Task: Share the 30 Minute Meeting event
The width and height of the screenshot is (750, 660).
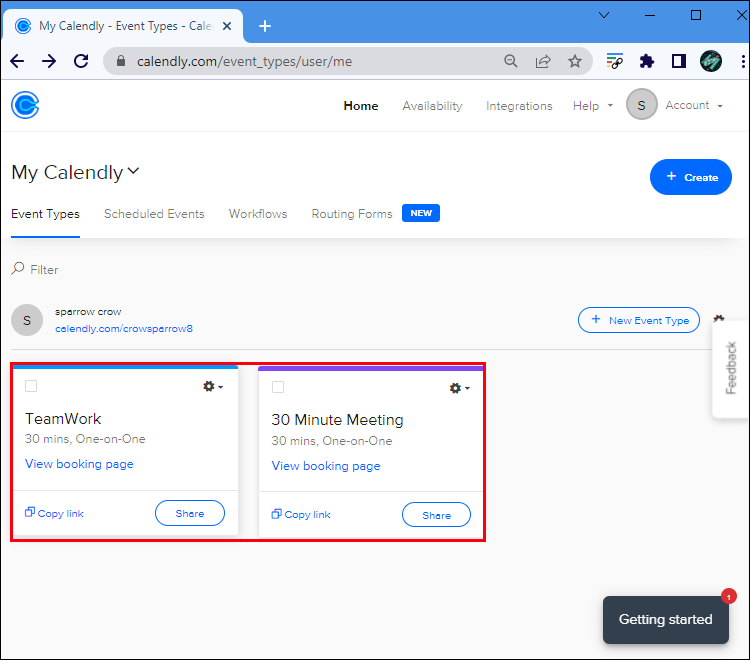Action: pos(436,515)
